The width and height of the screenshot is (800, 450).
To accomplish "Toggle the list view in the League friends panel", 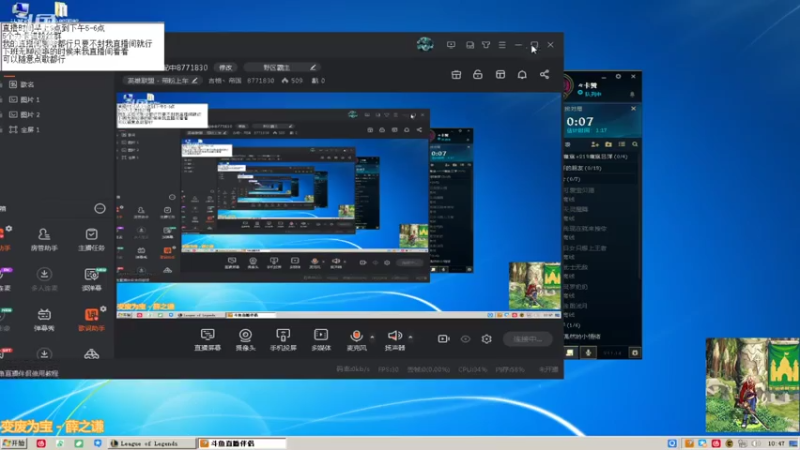I will pos(621,144).
